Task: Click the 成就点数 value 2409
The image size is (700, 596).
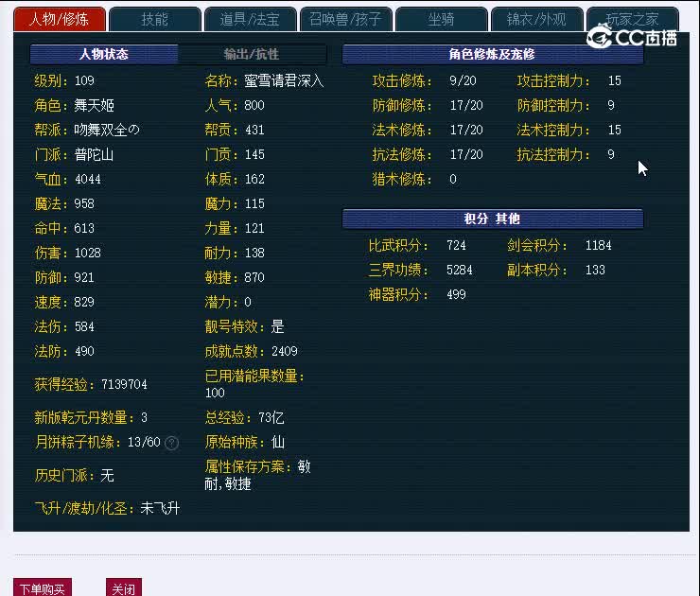Action: pos(285,351)
